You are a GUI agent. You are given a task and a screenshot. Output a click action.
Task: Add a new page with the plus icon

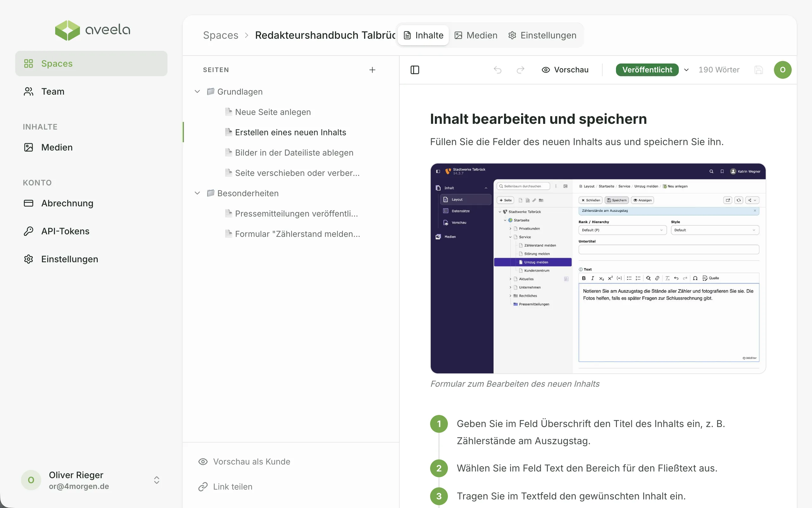point(372,70)
